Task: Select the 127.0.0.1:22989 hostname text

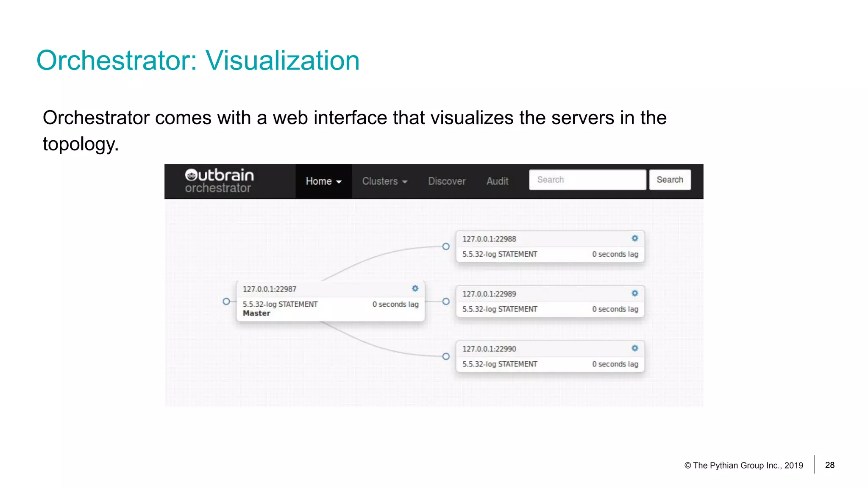Action: click(x=489, y=294)
